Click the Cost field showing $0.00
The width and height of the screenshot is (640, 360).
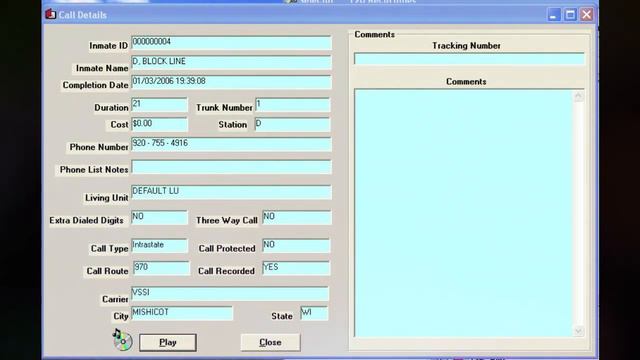160,124
